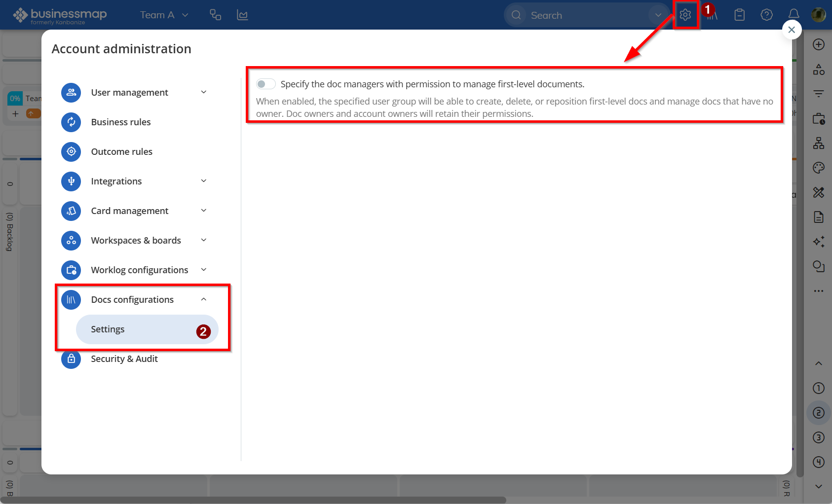832x504 pixels.
Task: Click the palette icon in right sidebar
Action: (x=819, y=168)
